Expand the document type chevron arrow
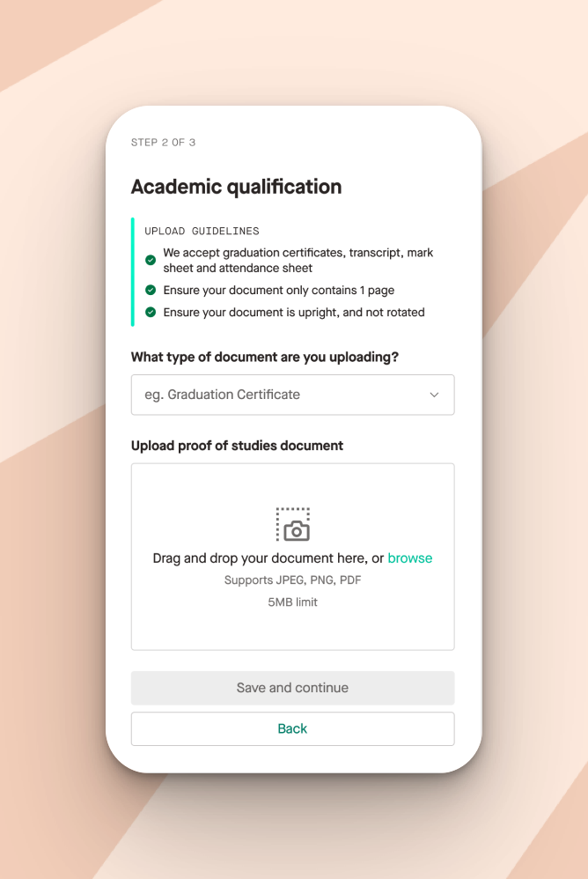This screenshot has width=588, height=879. [x=434, y=395]
